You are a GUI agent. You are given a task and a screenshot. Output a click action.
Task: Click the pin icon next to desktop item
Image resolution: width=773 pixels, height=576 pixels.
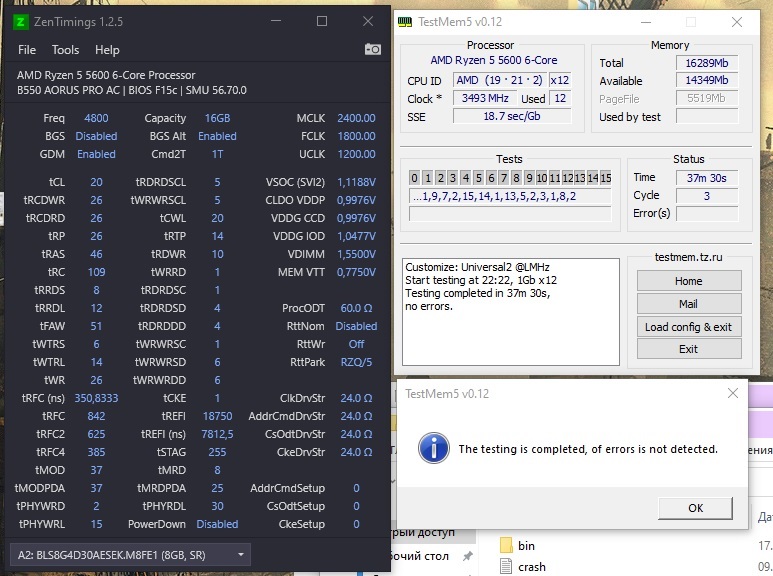point(467,556)
